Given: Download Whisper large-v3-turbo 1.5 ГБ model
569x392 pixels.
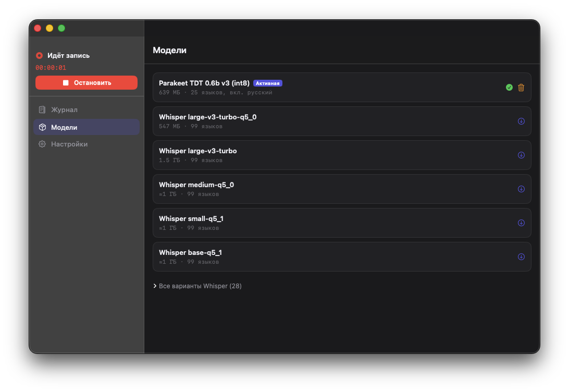Looking at the screenshot, I should point(521,155).
